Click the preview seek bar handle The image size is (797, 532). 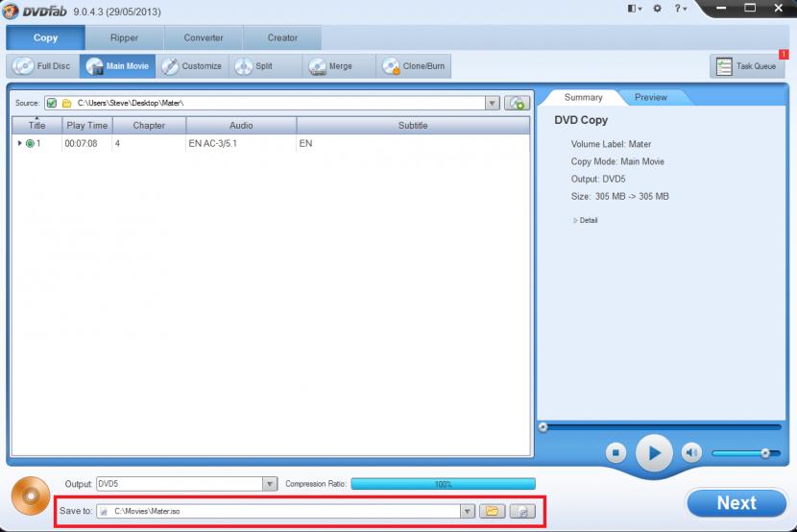point(543,426)
